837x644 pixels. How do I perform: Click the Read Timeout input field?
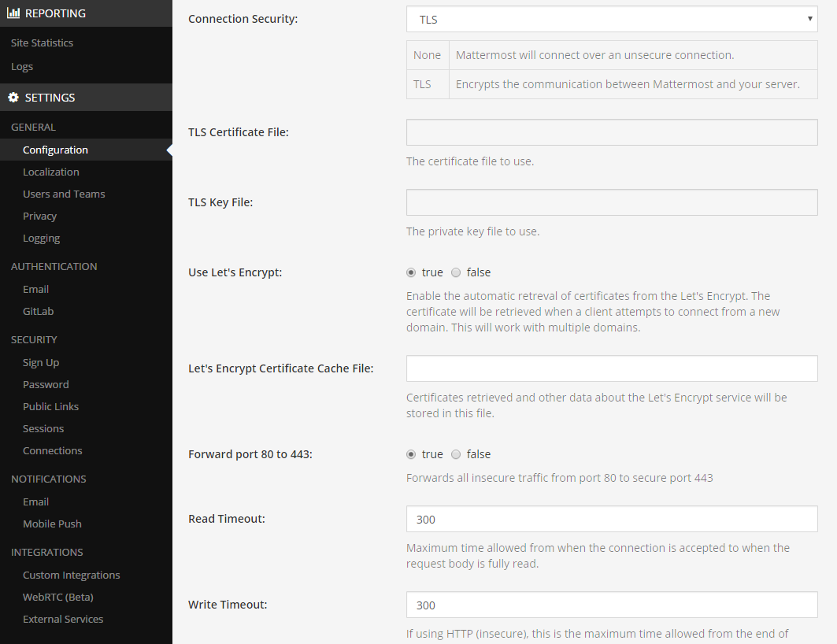coord(612,519)
